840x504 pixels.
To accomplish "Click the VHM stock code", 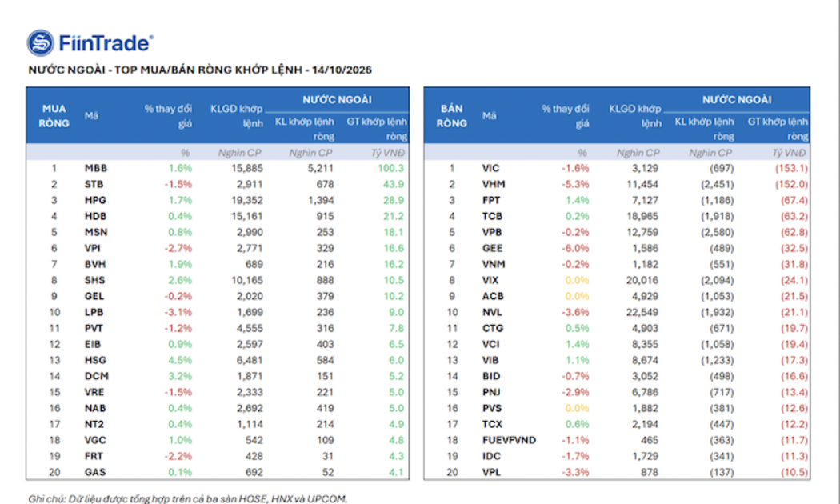I will (x=494, y=184).
